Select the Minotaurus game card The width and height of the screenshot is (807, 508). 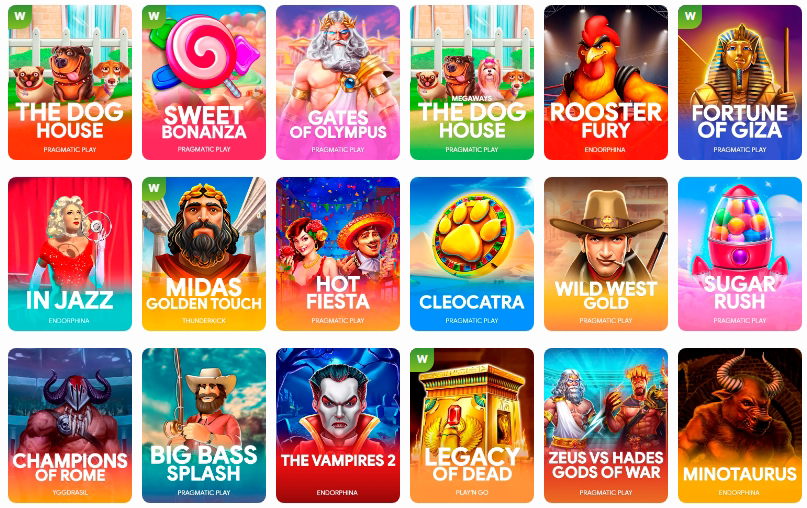(x=740, y=425)
